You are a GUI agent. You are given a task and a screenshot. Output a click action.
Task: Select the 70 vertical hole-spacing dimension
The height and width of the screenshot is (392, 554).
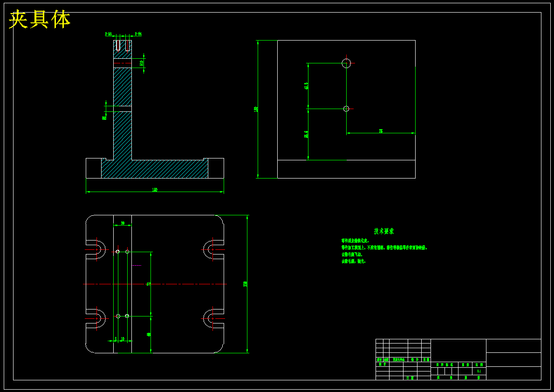(149, 284)
